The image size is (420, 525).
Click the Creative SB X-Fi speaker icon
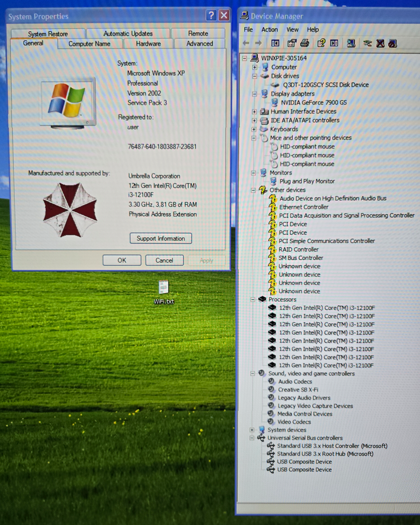271,390
